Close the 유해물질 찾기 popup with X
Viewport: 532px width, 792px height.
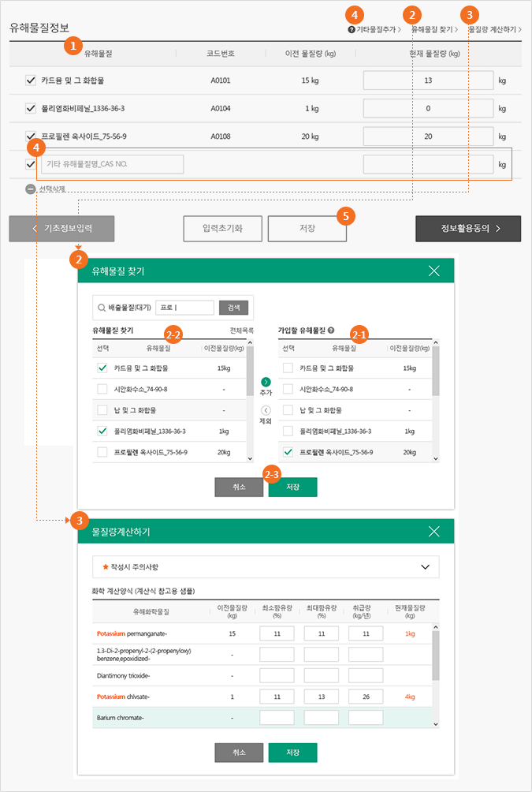click(x=434, y=271)
